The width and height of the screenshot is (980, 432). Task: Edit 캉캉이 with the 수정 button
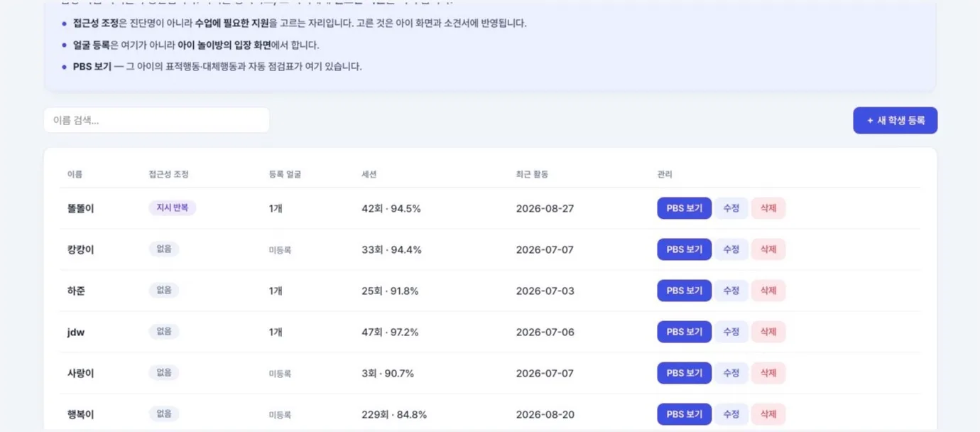[731, 249]
